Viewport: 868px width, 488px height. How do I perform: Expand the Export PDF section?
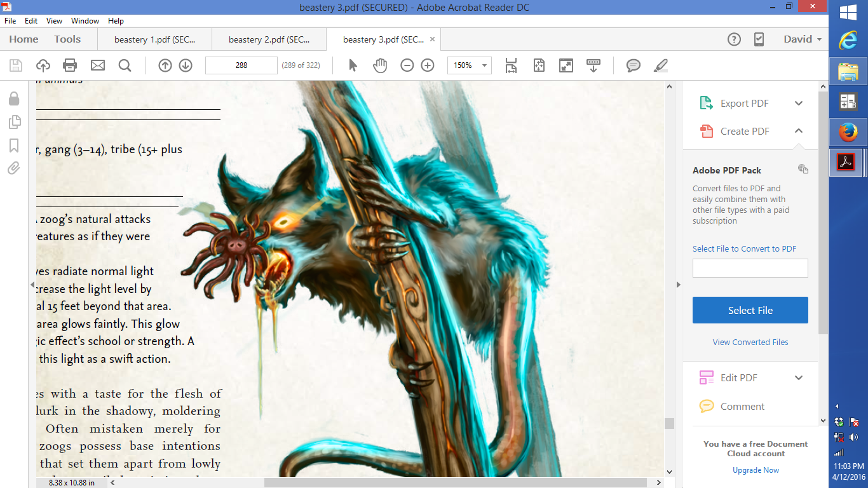click(799, 104)
